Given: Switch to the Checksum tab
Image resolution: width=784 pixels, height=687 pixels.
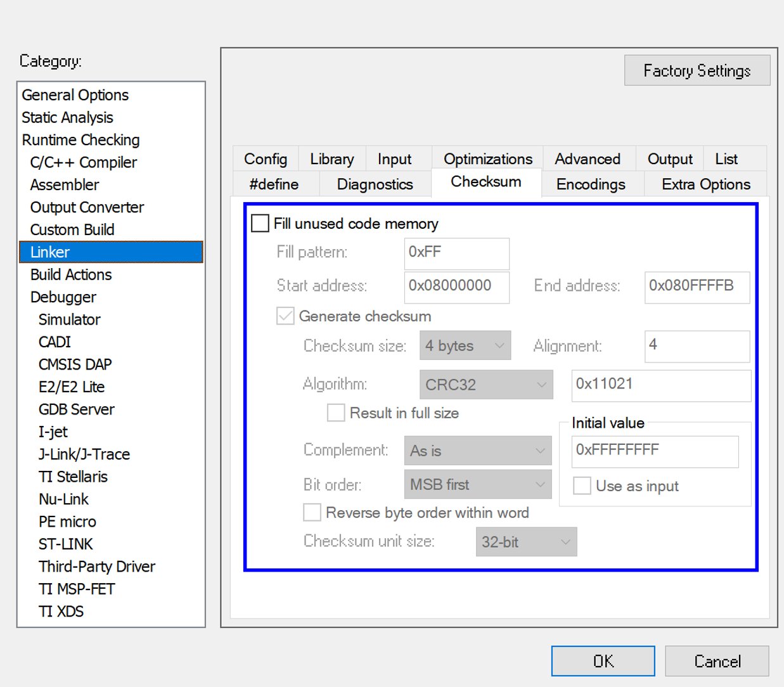Looking at the screenshot, I should 485,182.
